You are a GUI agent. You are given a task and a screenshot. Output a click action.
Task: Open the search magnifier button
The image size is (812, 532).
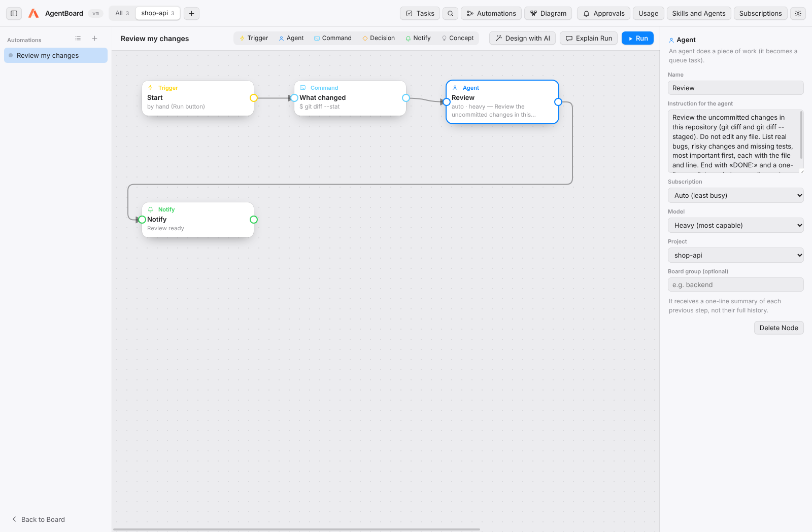coord(450,13)
